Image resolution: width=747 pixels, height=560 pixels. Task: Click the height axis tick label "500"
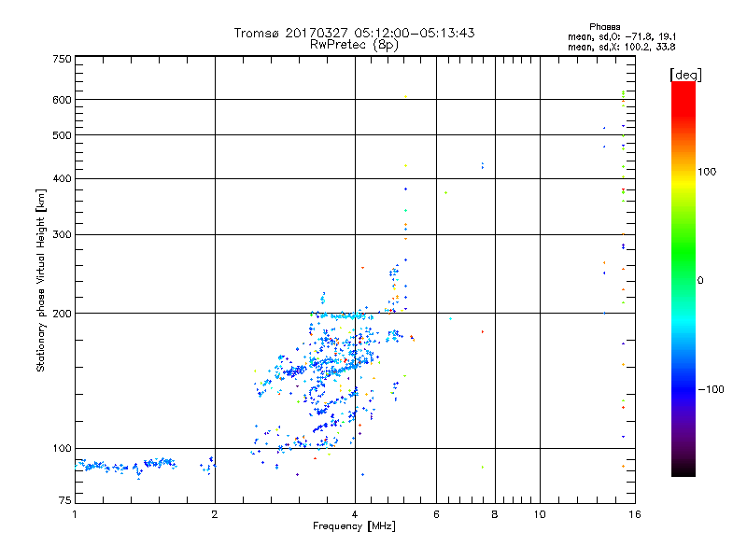[x=62, y=135]
